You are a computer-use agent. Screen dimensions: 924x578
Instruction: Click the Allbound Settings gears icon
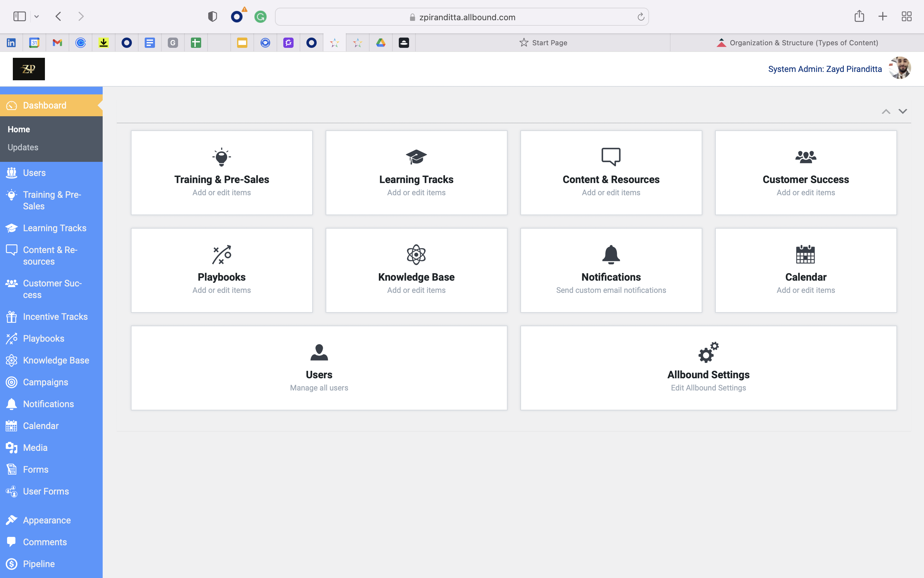(x=709, y=352)
